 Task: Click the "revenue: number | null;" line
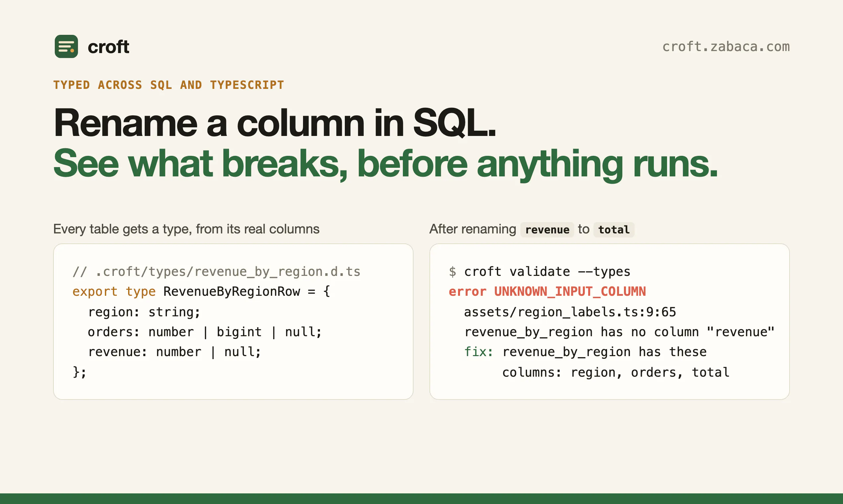click(x=175, y=352)
